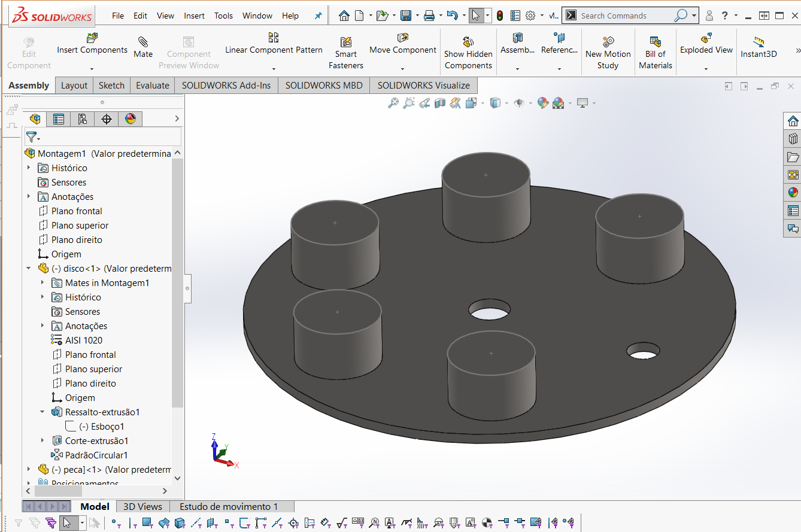Viewport: 801px width, 532px height.
Task: Click the Mate paperclip icon
Action: click(x=143, y=42)
